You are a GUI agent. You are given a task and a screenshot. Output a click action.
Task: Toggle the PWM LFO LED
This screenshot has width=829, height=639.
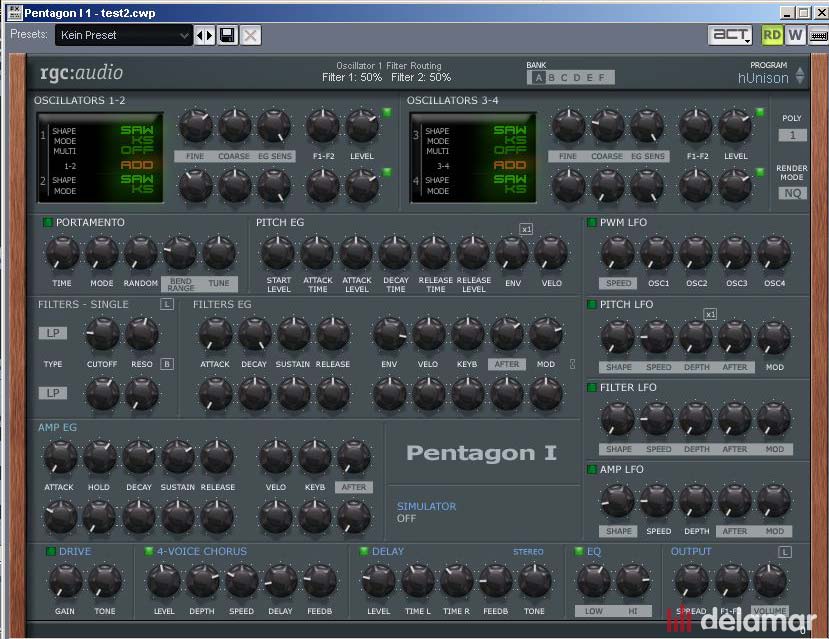tap(592, 223)
